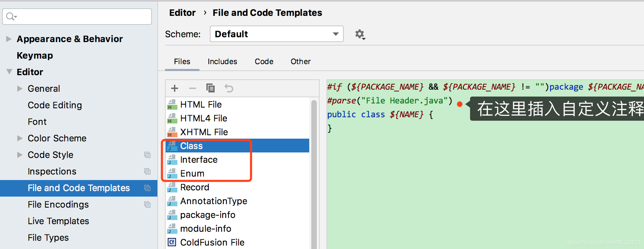Click the Editor breadcrumb link
644x249 pixels.
pyautogui.click(x=182, y=13)
